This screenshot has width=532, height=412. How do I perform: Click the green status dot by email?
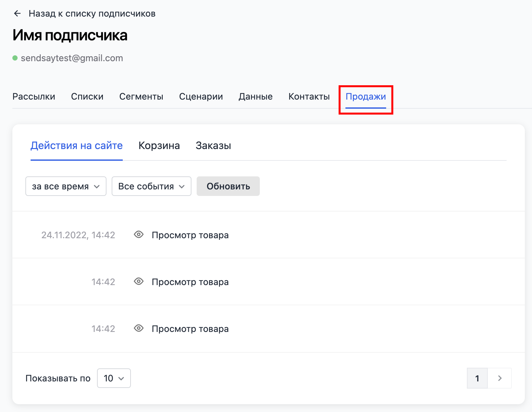point(15,58)
